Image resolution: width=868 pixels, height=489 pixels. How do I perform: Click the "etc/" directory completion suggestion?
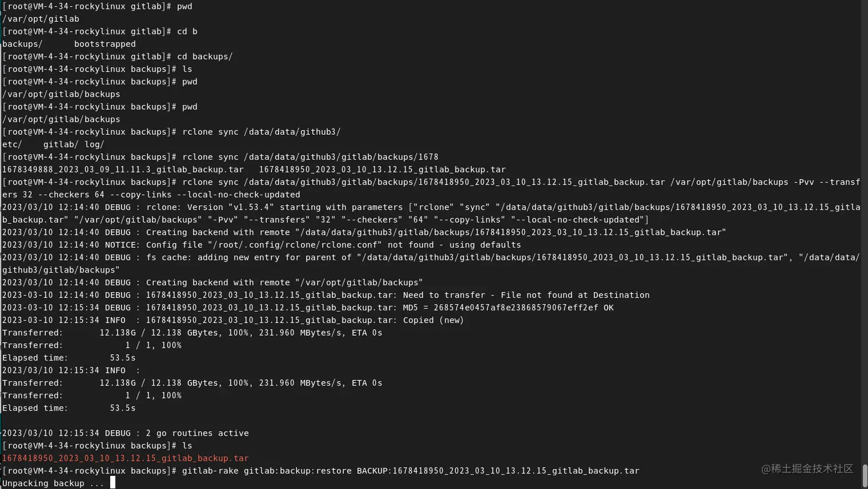tap(12, 145)
